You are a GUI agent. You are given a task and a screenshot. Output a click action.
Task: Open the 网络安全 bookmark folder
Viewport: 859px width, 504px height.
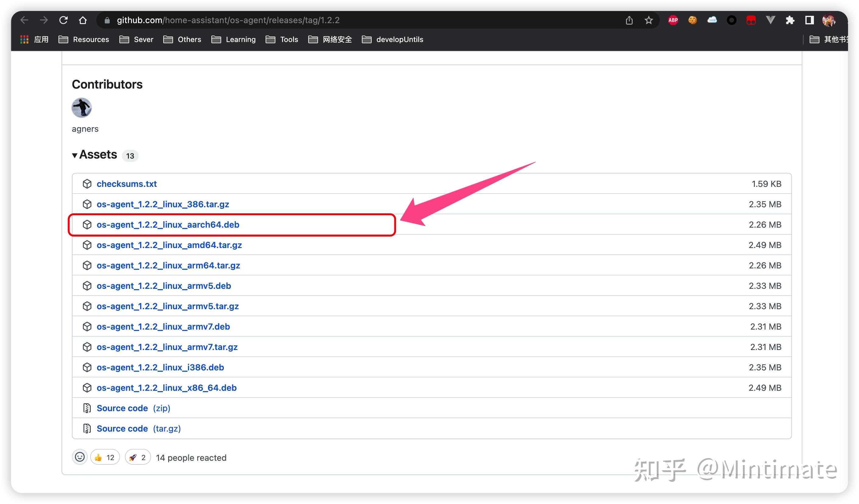pos(330,40)
